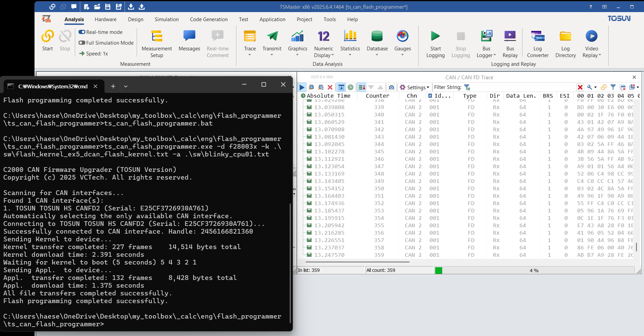Click the blue funnel filter icon
This screenshot has height=336, width=644.
tap(613, 87)
